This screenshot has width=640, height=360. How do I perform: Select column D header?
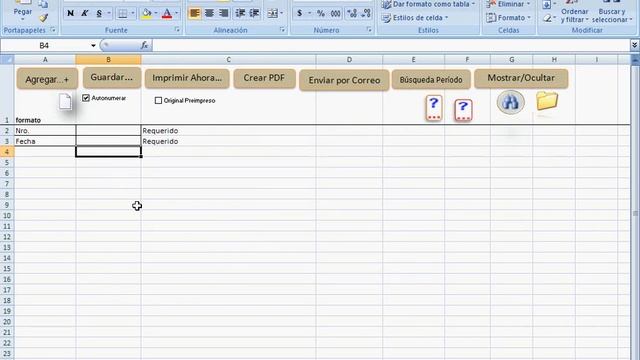coord(349,60)
